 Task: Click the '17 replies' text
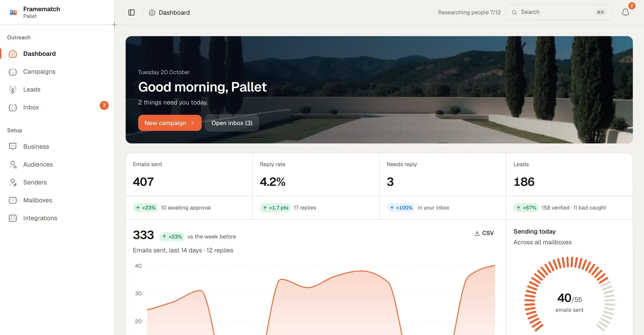coord(305,208)
